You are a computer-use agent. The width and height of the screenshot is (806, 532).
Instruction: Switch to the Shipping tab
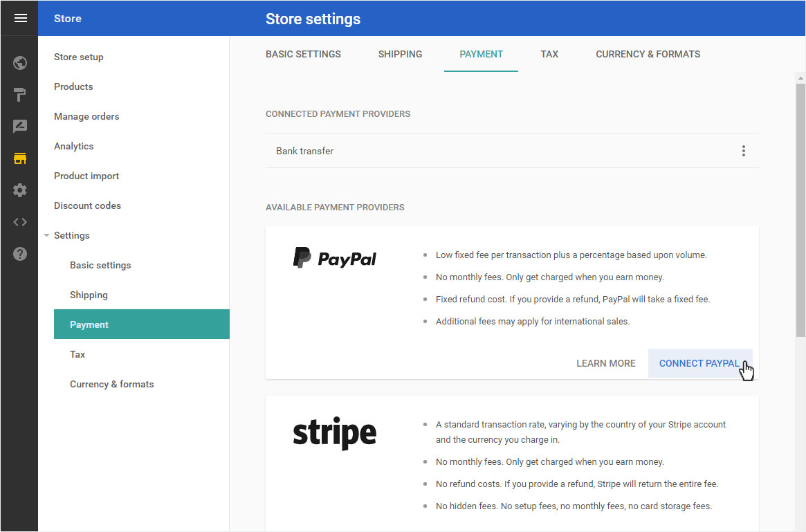coord(400,54)
